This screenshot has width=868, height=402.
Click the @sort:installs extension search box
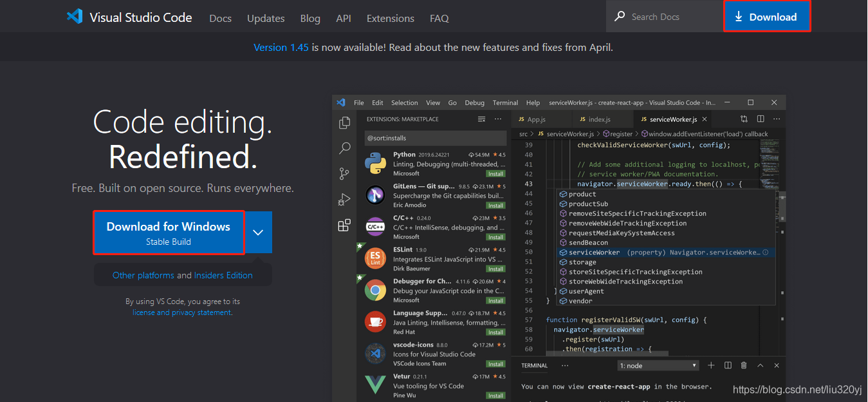pyautogui.click(x=435, y=138)
